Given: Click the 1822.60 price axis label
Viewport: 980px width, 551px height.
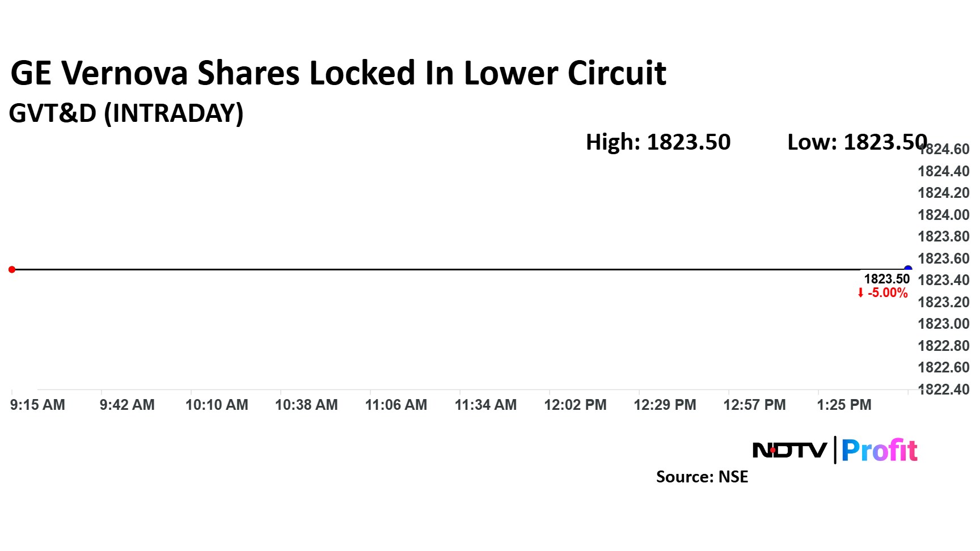Looking at the screenshot, I should (x=943, y=367).
